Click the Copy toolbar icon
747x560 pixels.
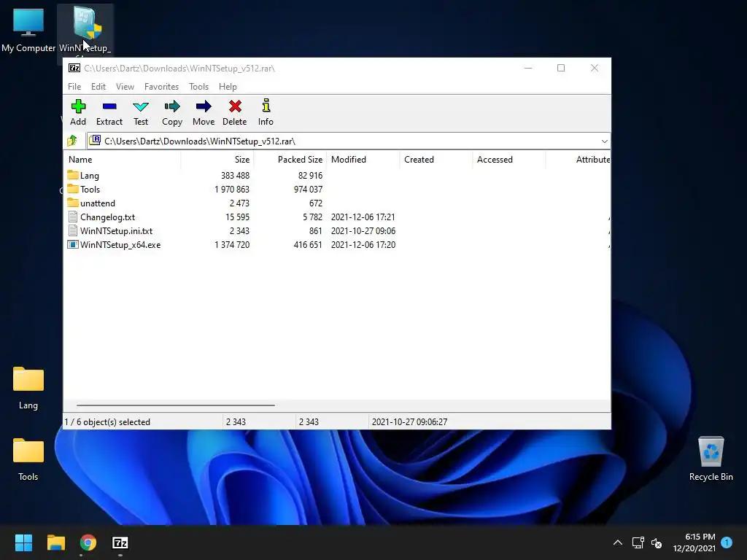click(172, 106)
